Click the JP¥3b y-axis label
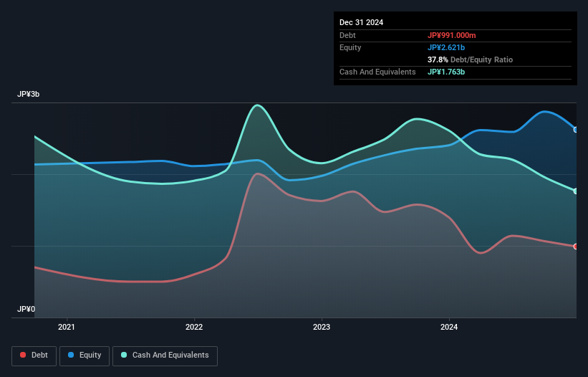The height and width of the screenshot is (377, 588). coord(28,94)
